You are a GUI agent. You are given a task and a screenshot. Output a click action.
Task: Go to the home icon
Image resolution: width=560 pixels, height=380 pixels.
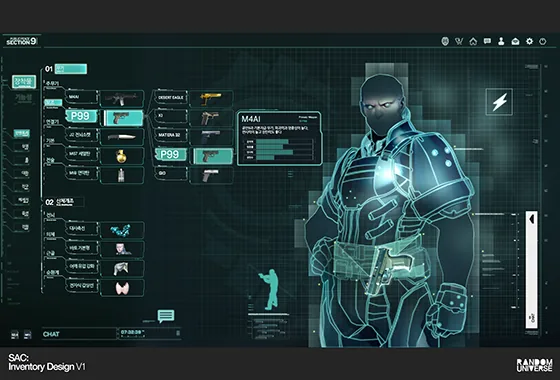coord(473,41)
